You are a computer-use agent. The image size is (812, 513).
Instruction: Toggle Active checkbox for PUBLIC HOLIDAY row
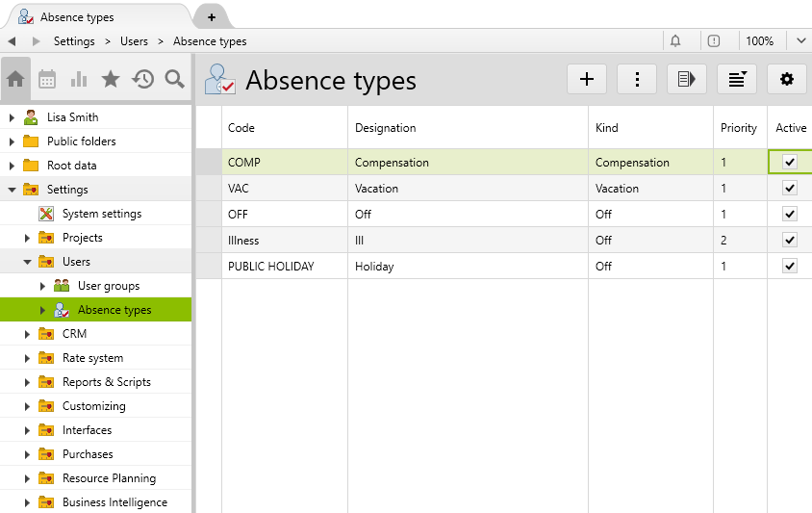pos(790,267)
